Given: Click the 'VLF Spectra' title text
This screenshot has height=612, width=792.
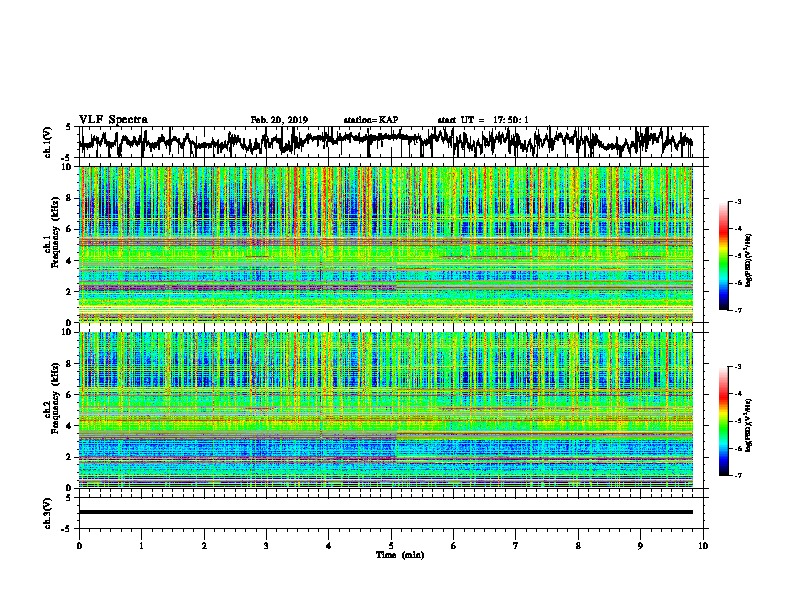Looking at the screenshot, I should [113, 120].
